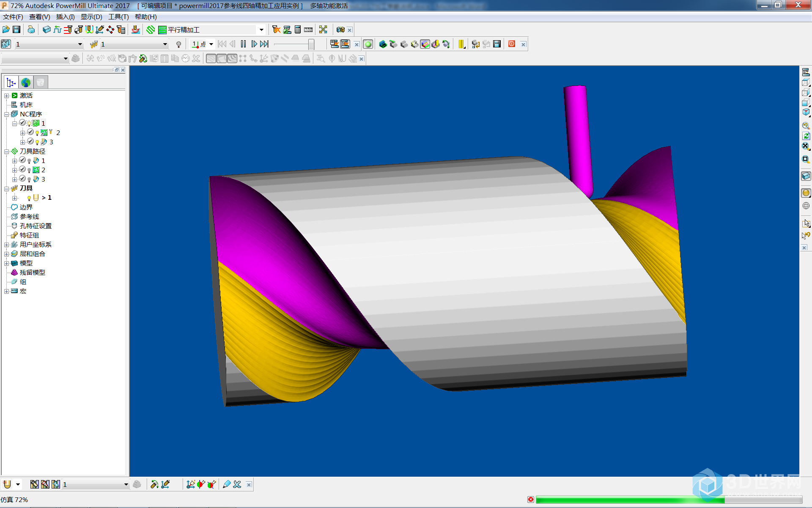Image resolution: width=812 pixels, height=508 pixels.
Task: Open the Block definition icon
Action: pos(47,30)
